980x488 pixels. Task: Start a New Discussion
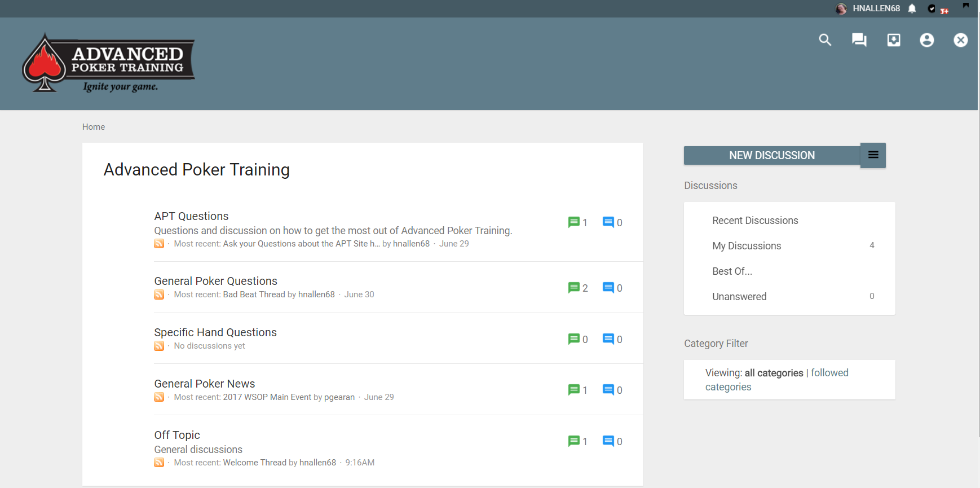[x=772, y=155]
